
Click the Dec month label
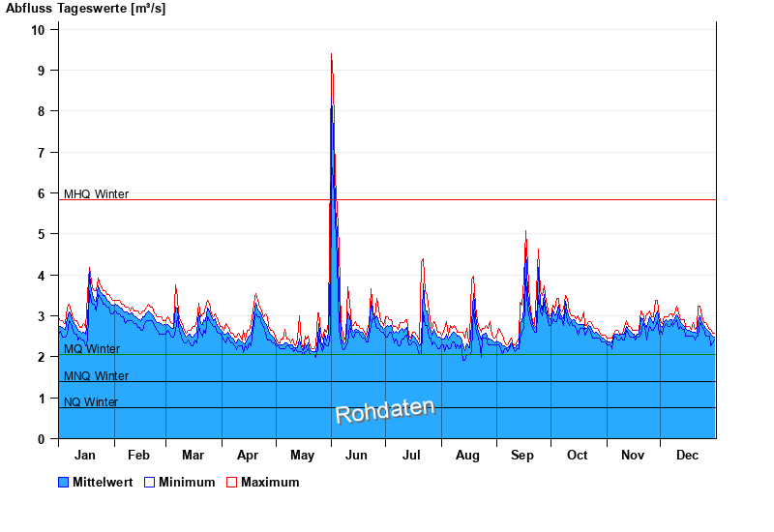(688, 455)
